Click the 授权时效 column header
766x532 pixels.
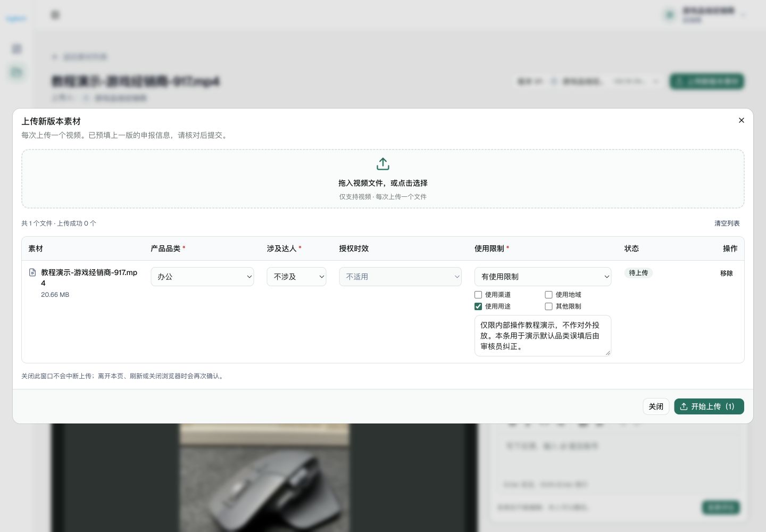[x=354, y=248]
